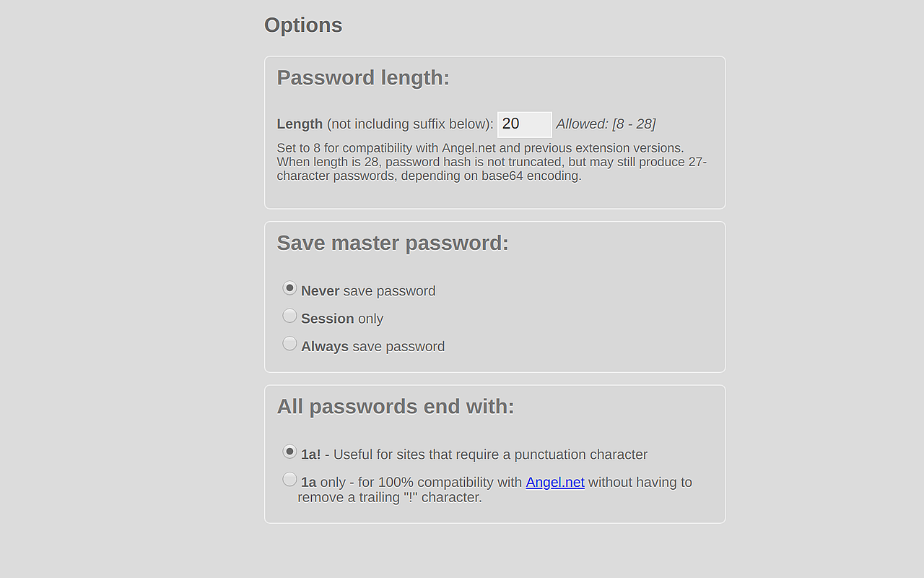
Task: Open the Angel.net link
Action: pyautogui.click(x=554, y=482)
